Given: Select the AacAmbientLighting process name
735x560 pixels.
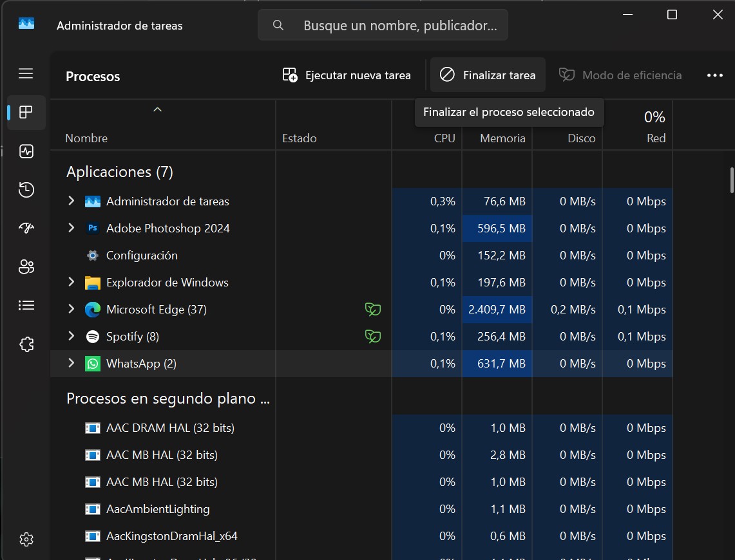Looking at the screenshot, I should point(158,509).
